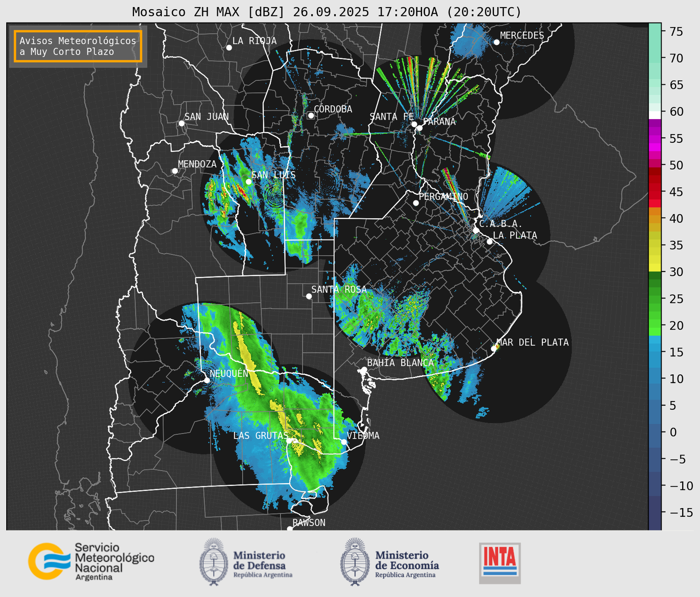Click the BAHÍA BLANCA label text

coord(400,363)
